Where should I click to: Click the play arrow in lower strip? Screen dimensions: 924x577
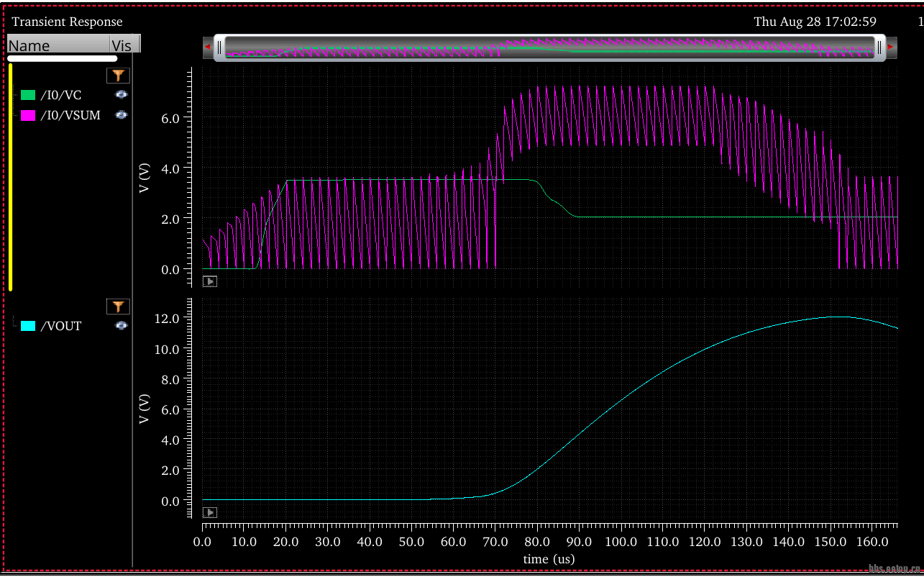[x=210, y=512]
